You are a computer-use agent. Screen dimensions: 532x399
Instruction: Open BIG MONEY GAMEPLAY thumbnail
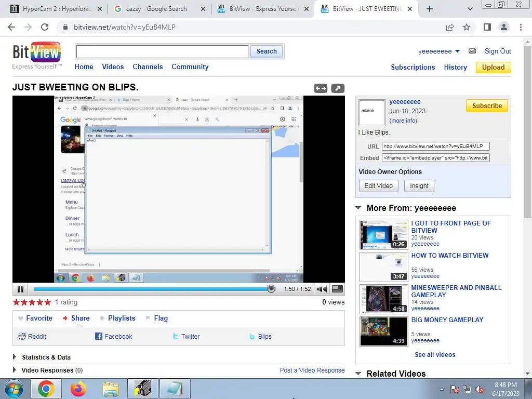pyautogui.click(x=384, y=331)
